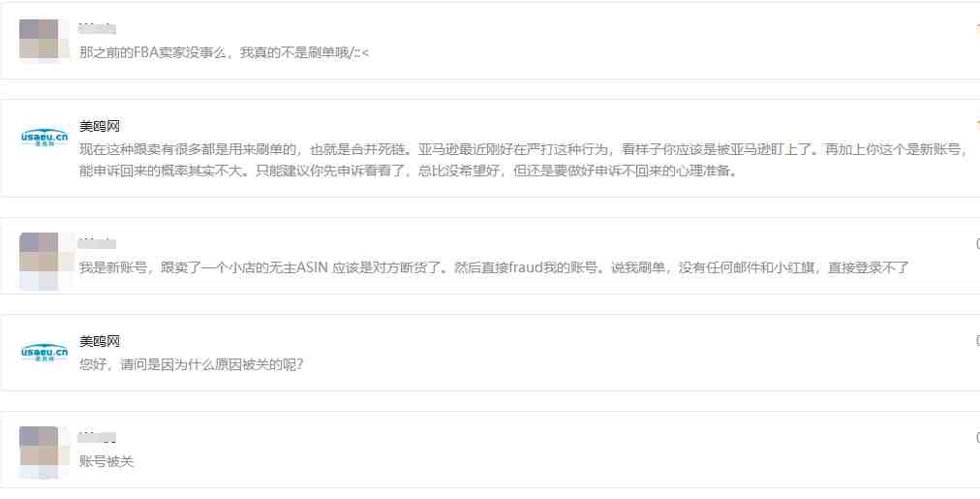Click blurred avatar of the 我是新账号 comment

point(45,260)
